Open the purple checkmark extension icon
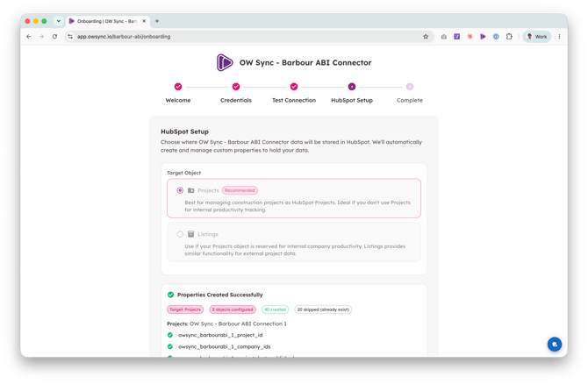Screen dimensions: 588x384 pos(456,37)
